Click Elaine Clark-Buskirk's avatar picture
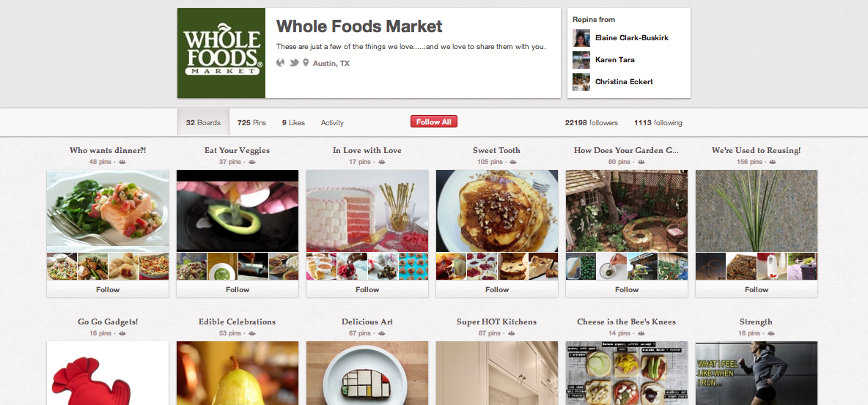Viewport: 868px width, 405px height. tap(581, 37)
